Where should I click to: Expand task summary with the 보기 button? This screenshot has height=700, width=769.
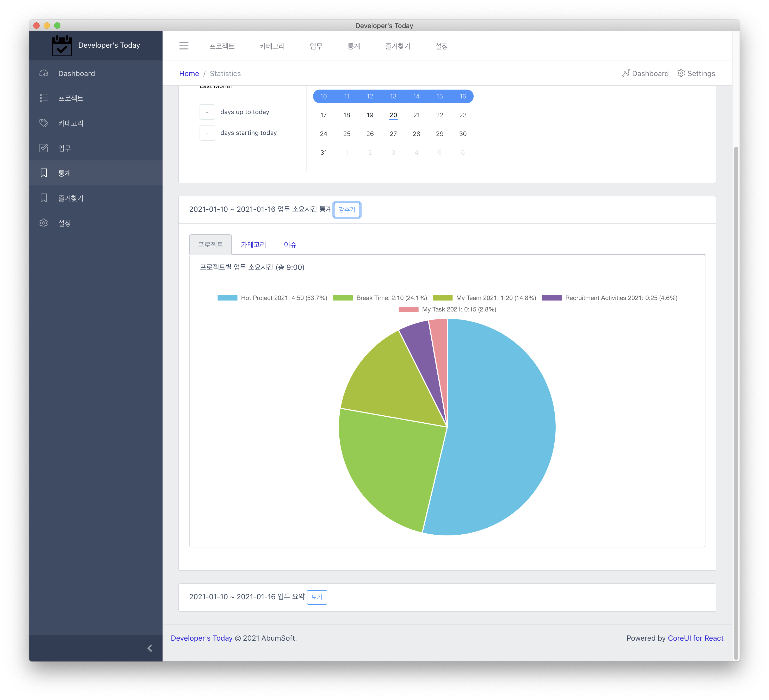(317, 597)
